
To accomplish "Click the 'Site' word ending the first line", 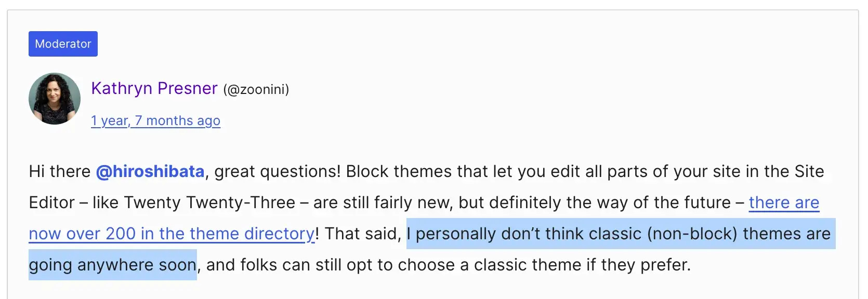I will [809, 171].
